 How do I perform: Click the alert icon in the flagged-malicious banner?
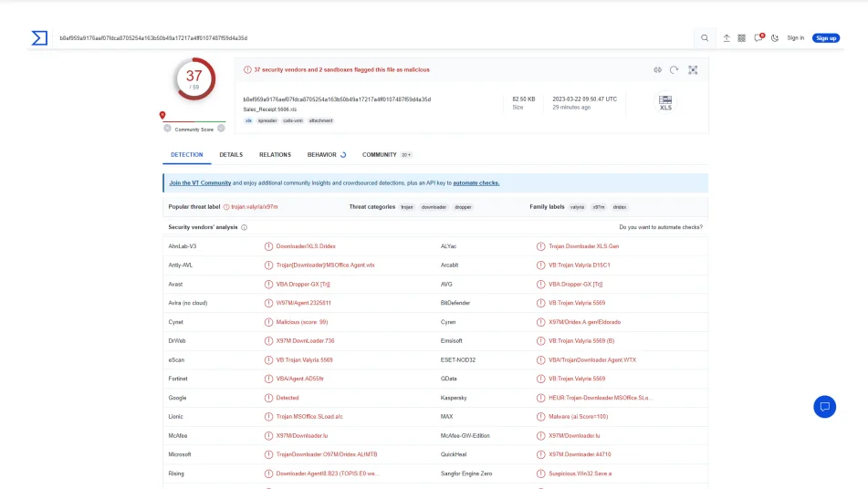tap(247, 69)
